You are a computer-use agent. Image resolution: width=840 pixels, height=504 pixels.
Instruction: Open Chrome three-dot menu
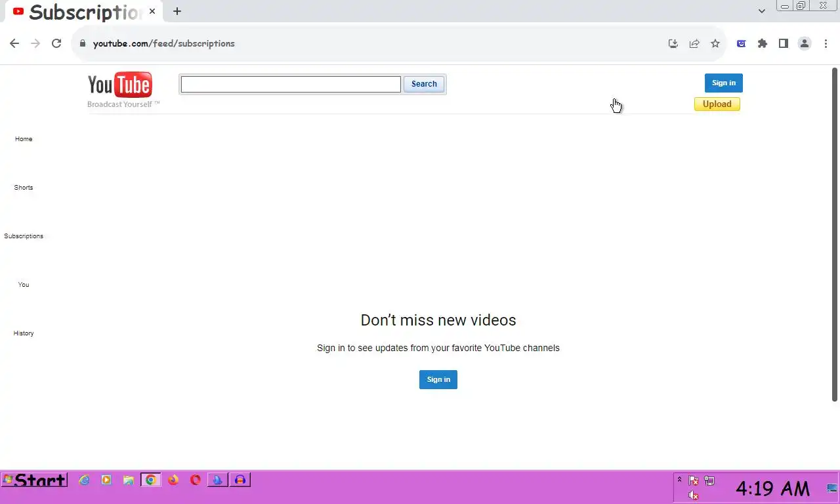coord(826,43)
